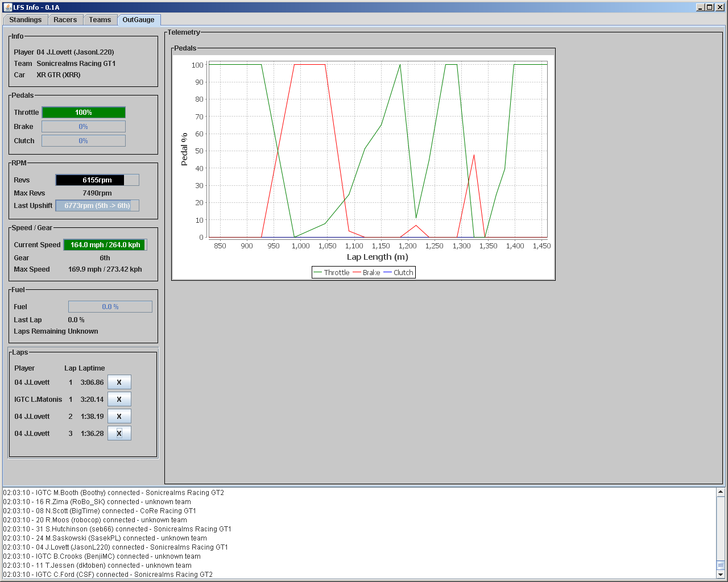728x582 pixels.
Task: Click the Revs 6155rpm gauge bar
Action: (x=97, y=180)
